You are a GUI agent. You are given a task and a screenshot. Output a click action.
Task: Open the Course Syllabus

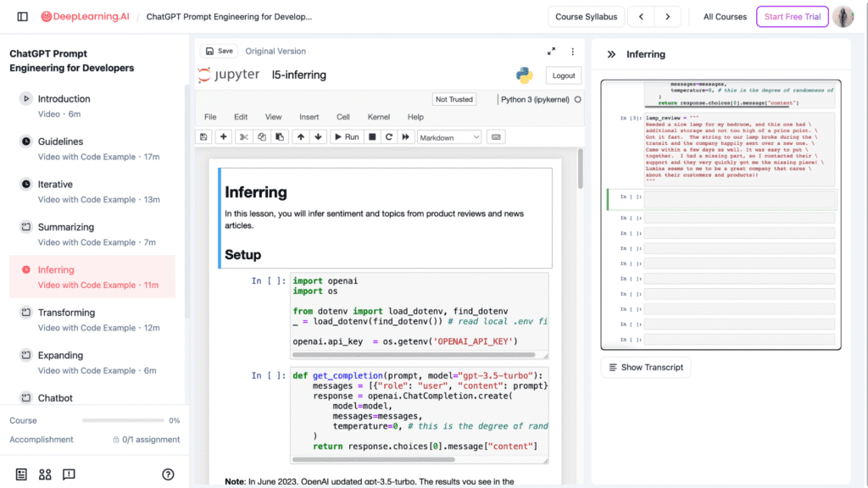pos(586,17)
